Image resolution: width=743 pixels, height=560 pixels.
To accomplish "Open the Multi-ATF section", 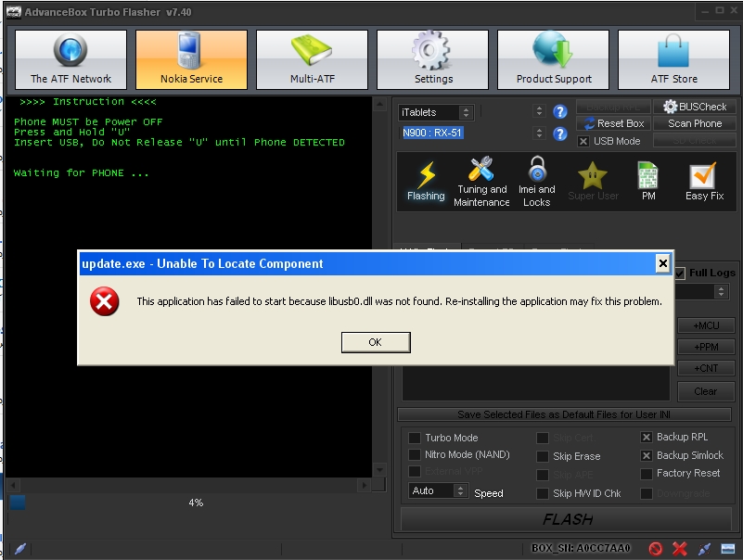I will point(313,59).
